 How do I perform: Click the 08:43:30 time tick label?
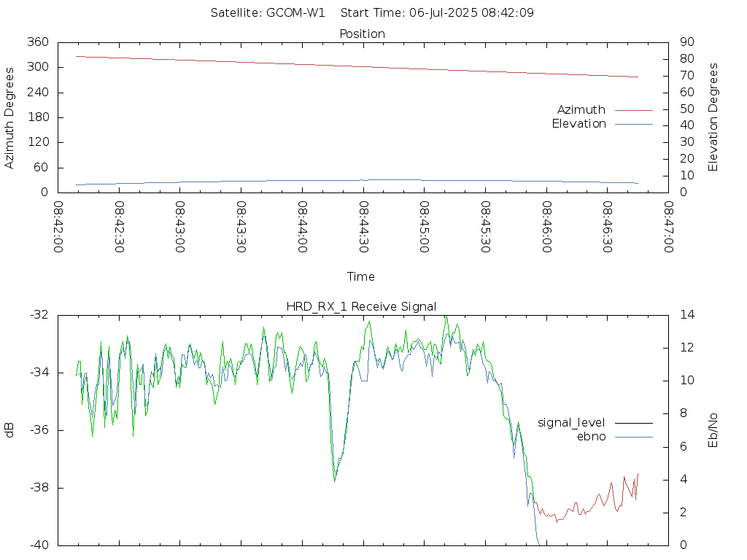pos(241,227)
